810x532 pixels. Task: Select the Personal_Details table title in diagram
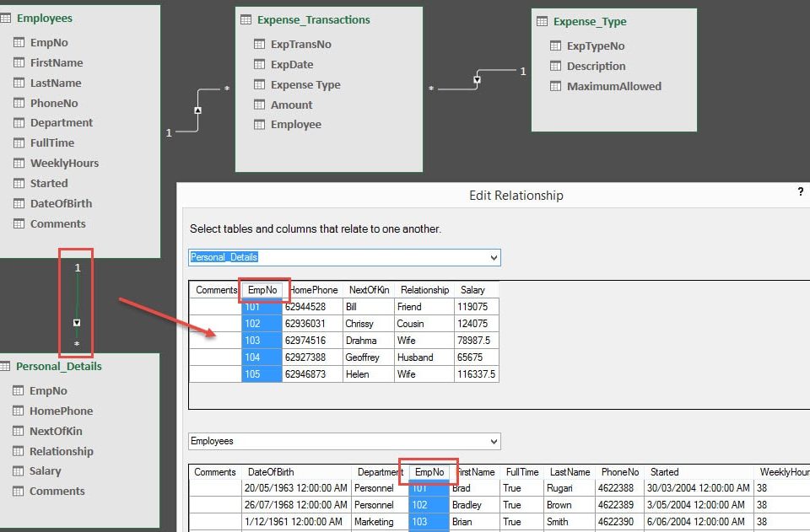(59, 367)
